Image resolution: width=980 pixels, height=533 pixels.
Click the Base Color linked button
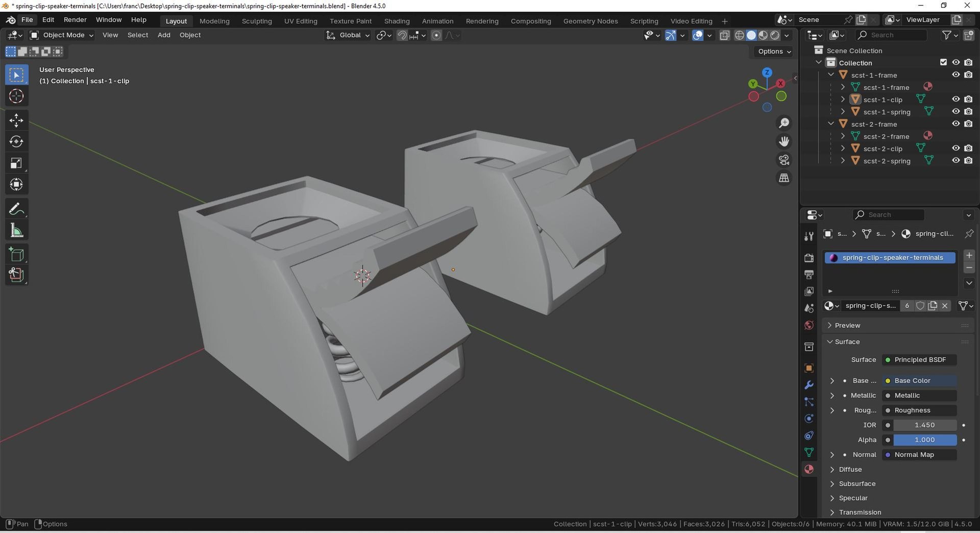(x=919, y=381)
